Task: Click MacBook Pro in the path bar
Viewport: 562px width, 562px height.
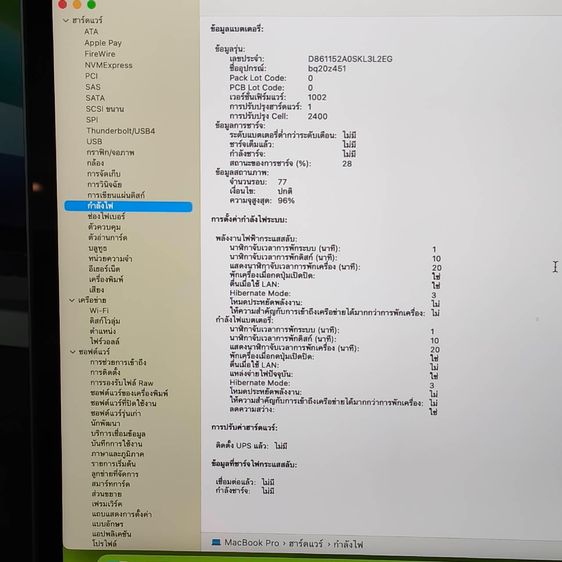Action: [251, 543]
